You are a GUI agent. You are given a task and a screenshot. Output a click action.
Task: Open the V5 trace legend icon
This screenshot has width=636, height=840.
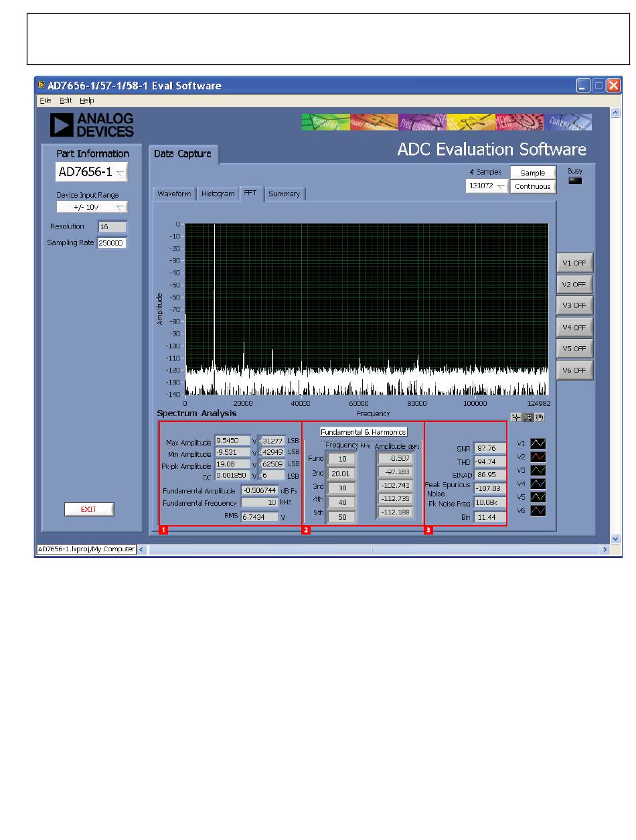click(x=538, y=497)
